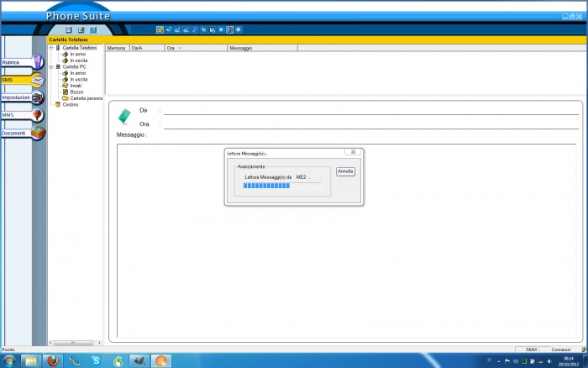Select the Cartella Telefono tree folder
588x368 pixels.
click(x=80, y=48)
